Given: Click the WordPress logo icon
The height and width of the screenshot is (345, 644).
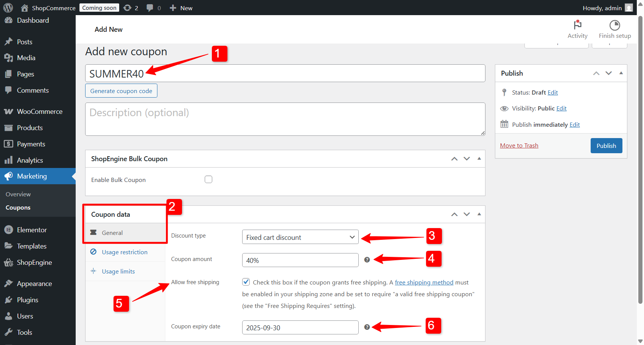Looking at the screenshot, I should [x=8, y=8].
